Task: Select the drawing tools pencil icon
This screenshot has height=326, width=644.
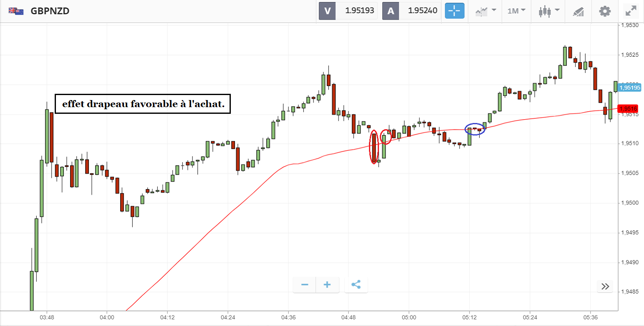Action: pos(578,11)
